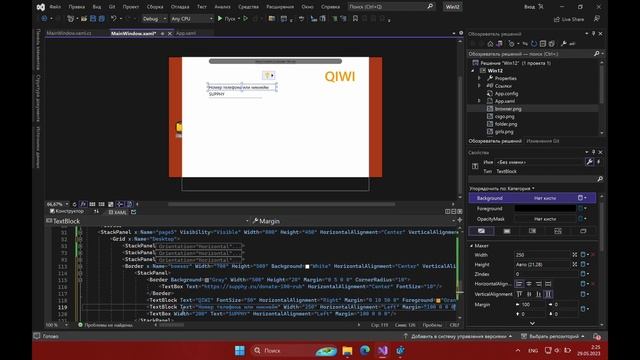640x360 pixels.
Task: Click Home icon in Solution Explorer toolbar
Action: tap(490, 44)
